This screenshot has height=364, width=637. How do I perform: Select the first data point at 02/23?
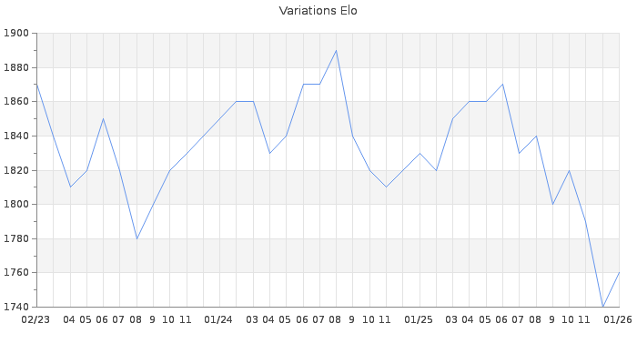pyautogui.click(x=36, y=85)
